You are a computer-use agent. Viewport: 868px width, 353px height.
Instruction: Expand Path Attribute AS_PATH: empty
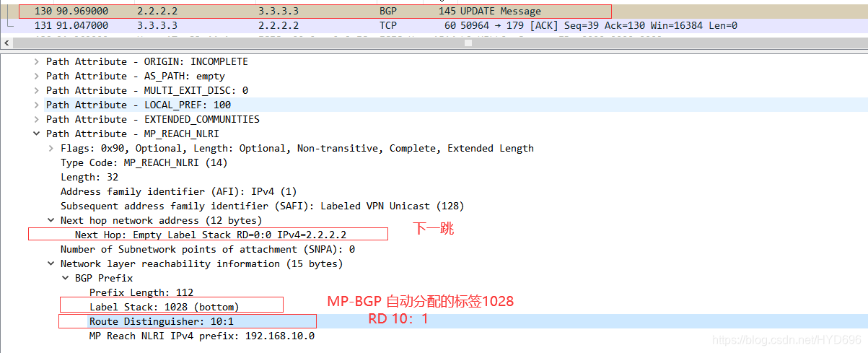pyautogui.click(x=36, y=76)
